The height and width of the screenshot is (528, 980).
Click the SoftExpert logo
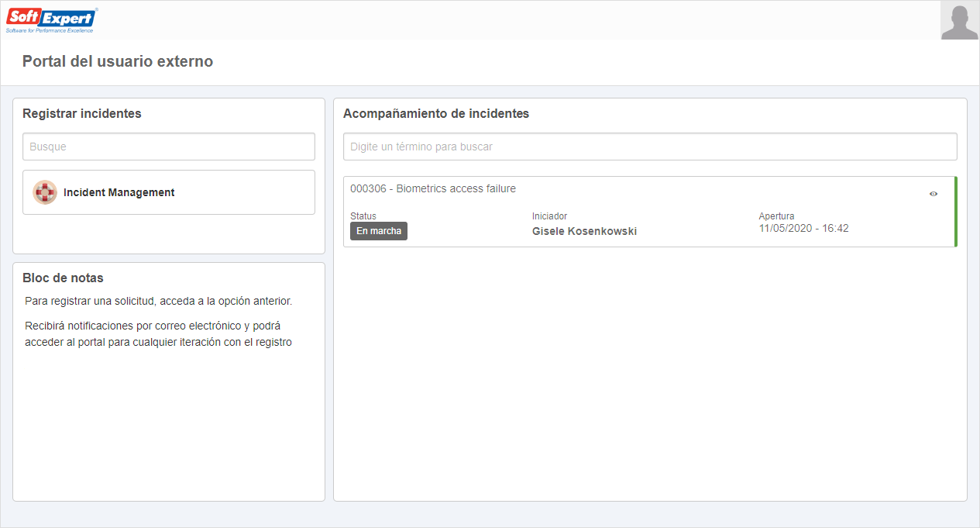[x=51, y=19]
